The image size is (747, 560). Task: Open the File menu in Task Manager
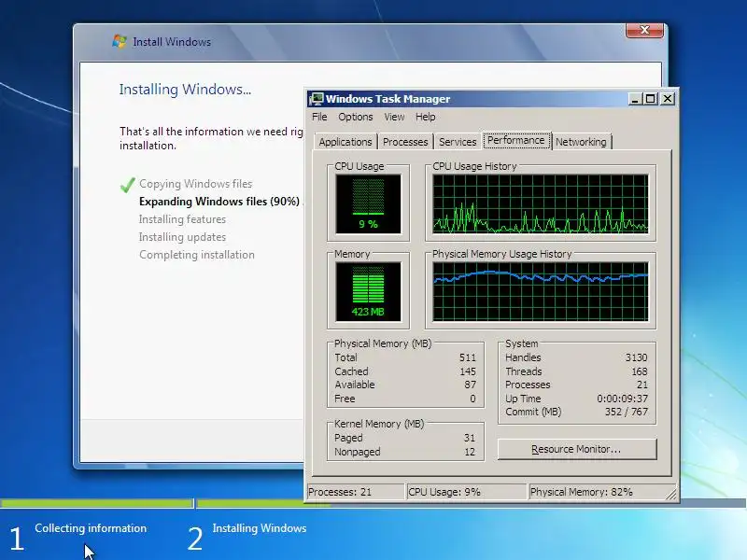coord(319,117)
